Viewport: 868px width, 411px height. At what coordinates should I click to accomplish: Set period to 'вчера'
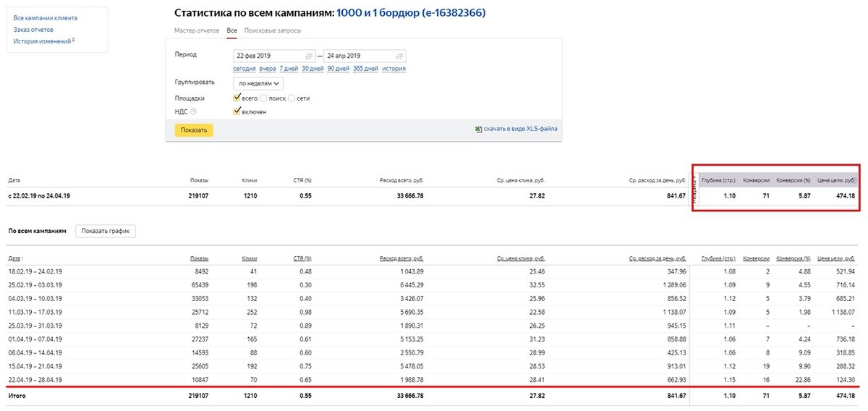pyautogui.click(x=268, y=69)
